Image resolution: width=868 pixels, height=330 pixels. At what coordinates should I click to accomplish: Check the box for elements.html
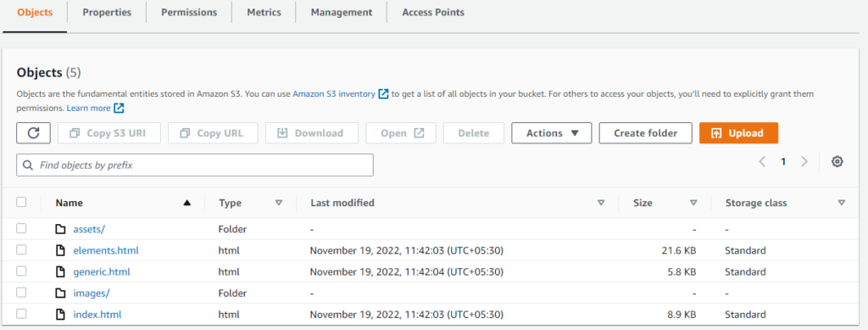(21, 249)
